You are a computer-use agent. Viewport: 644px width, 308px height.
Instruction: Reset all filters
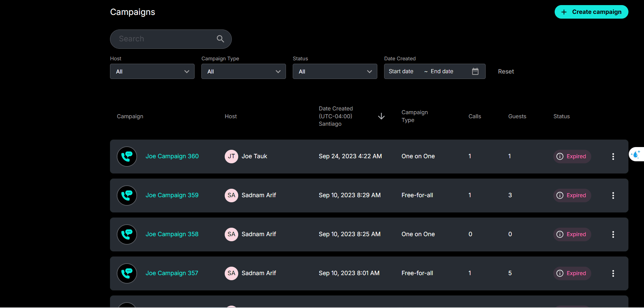(506, 71)
